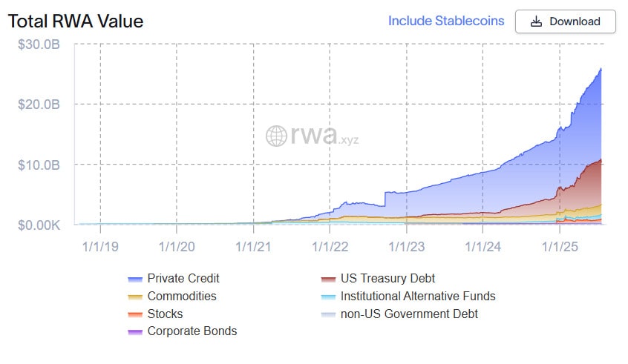
Task: Click the Download button
Action: [566, 21]
